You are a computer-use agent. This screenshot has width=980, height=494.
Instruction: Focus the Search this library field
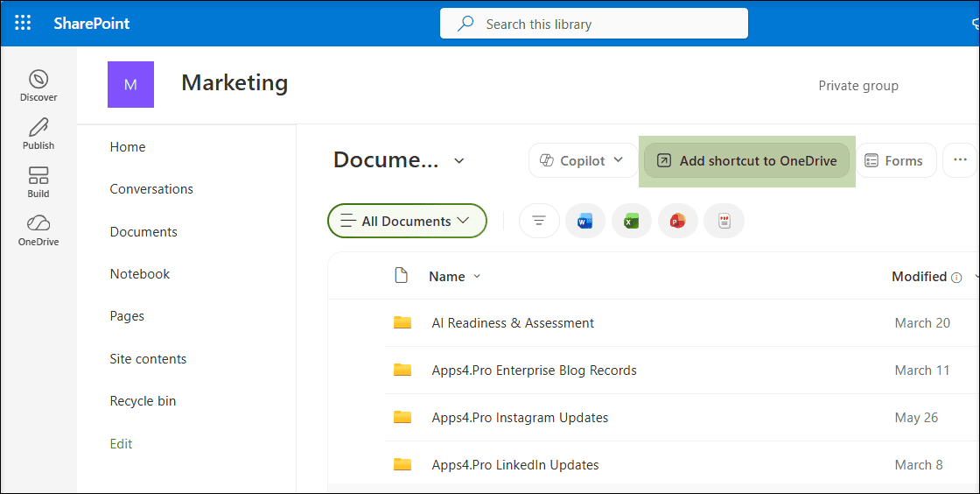point(594,24)
